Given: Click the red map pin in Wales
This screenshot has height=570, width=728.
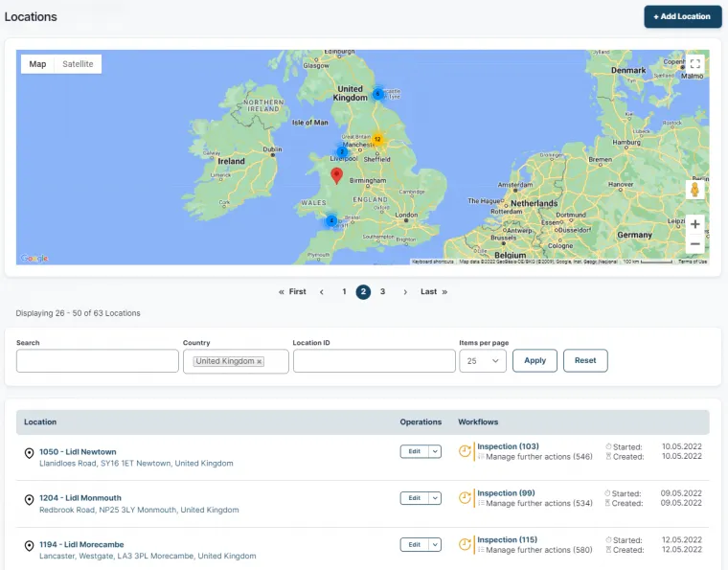Looking at the screenshot, I should (336, 176).
